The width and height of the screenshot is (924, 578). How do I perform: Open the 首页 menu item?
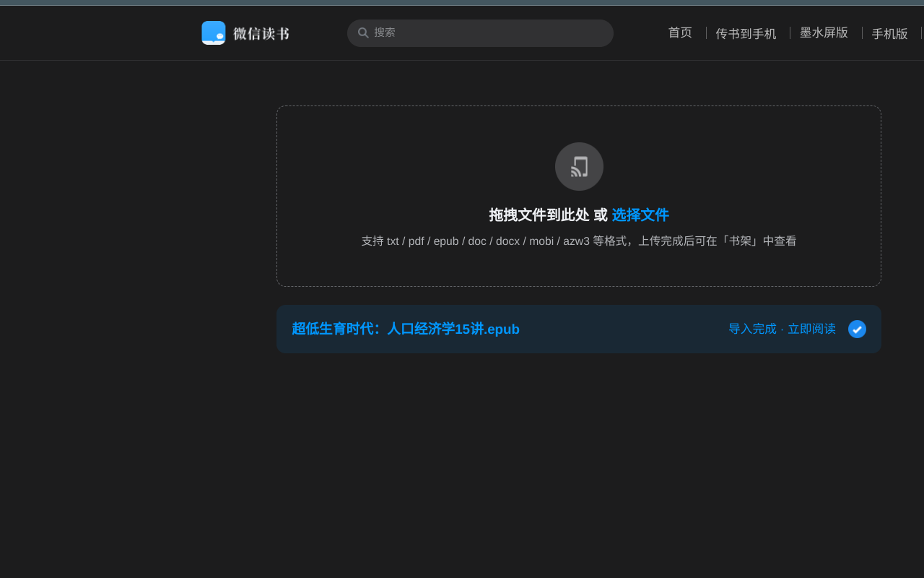click(x=679, y=33)
